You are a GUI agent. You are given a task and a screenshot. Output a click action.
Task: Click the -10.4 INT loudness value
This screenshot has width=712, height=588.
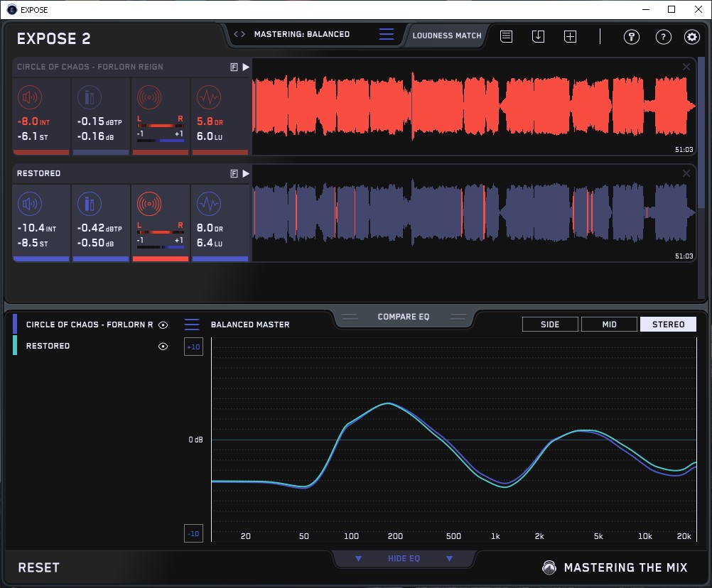coord(37,228)
